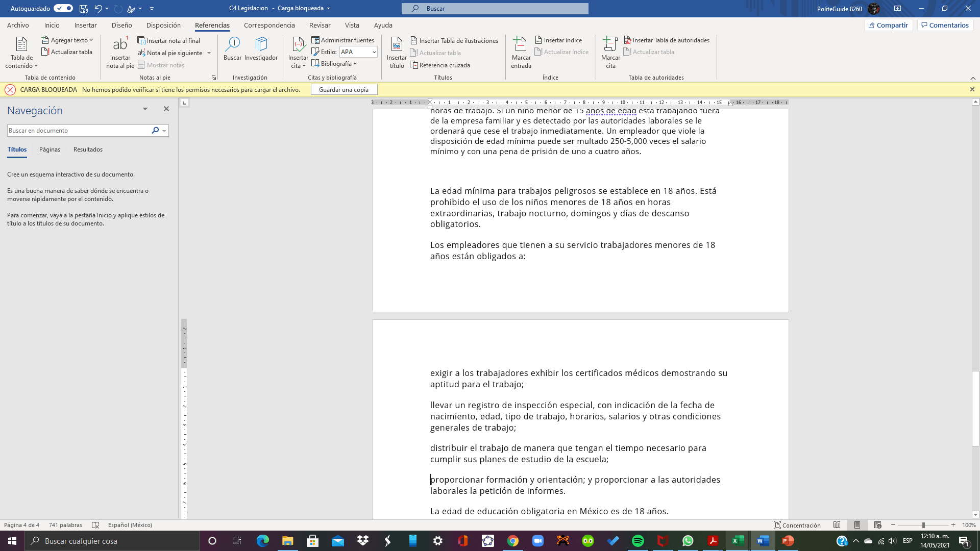
Task: Switch to Modo de lectura view icon
Action: (x=837, y=525)
